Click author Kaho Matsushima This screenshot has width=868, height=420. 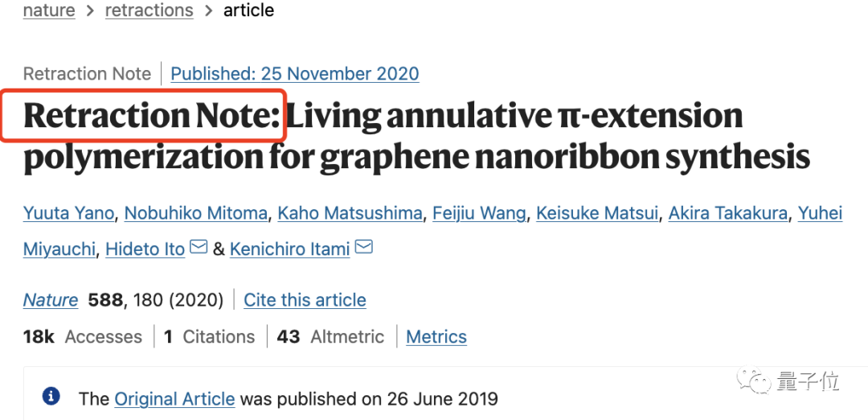[x=350, y=213]
